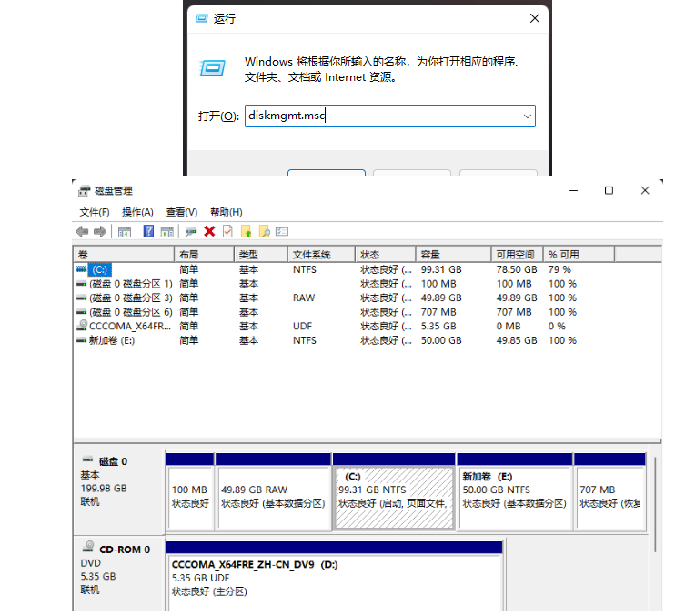Select the 49.89 GB RAW partition block
The image size is (685, 616).
click(x=273, y=492)
